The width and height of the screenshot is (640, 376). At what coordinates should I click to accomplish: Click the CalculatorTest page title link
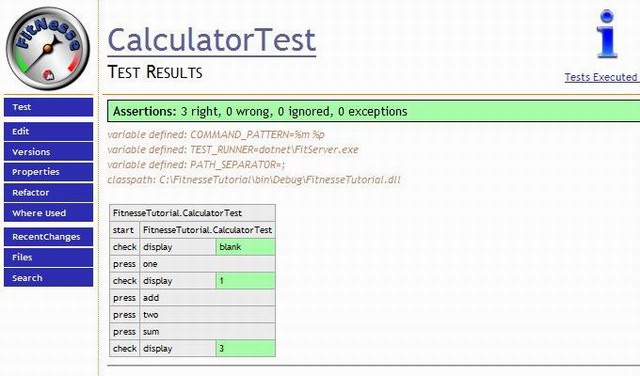(211, 40)
